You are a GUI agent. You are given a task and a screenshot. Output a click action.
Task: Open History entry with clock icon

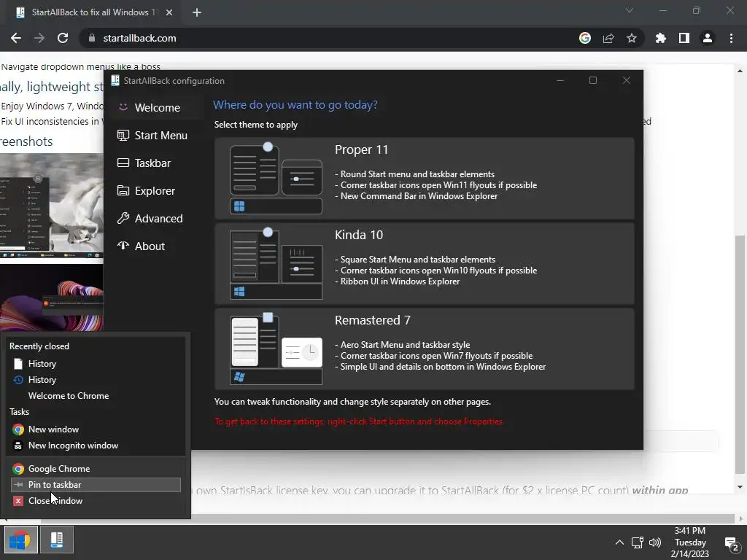point(96,380)
